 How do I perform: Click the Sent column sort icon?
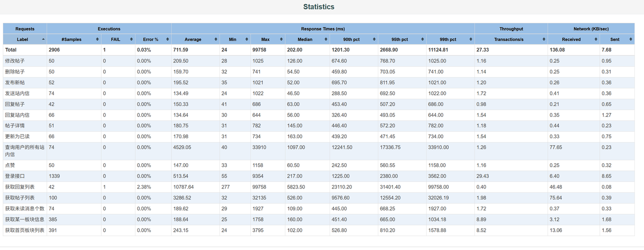(631, 39)
